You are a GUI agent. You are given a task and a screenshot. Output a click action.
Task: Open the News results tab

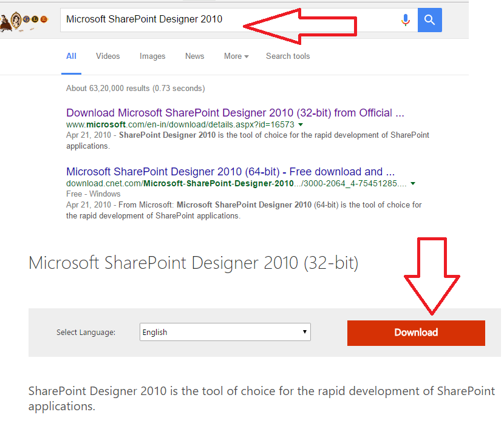[194, 56]
